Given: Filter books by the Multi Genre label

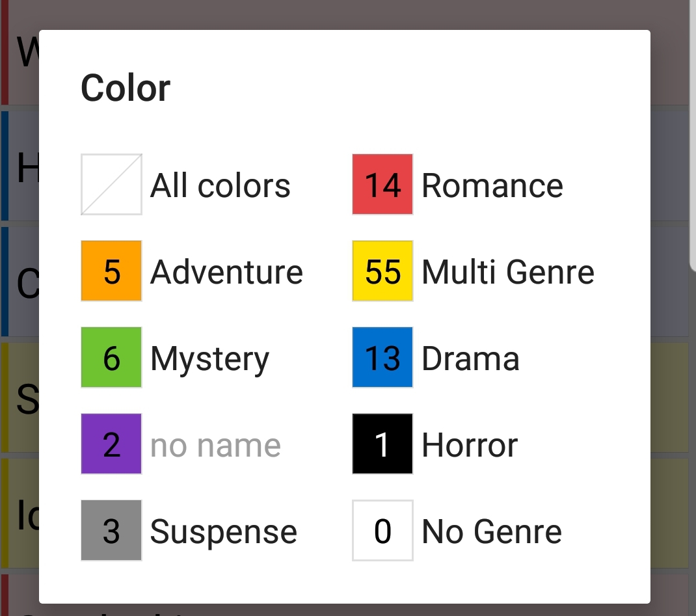Looking at the screenshot, I should click(508, 271).
